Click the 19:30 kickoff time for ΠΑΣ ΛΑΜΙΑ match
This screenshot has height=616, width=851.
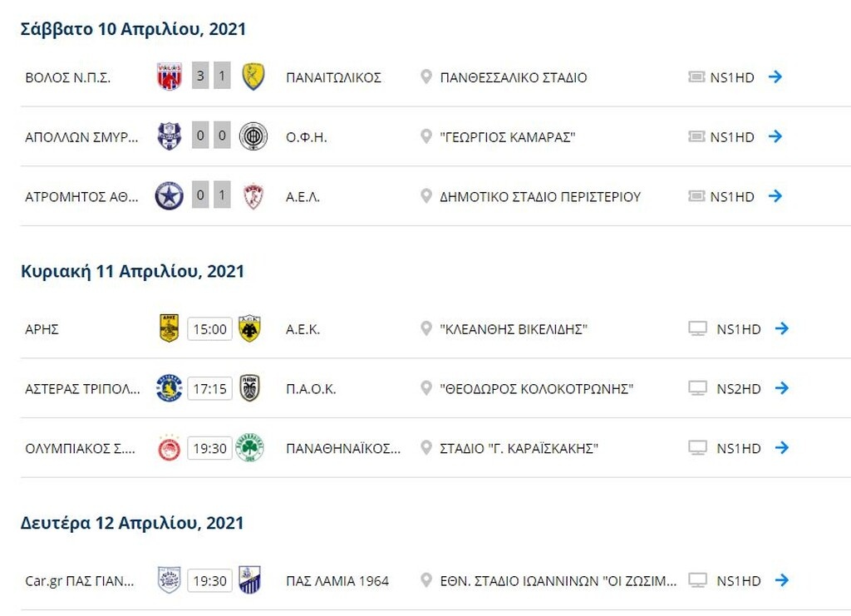pos(210,581)
